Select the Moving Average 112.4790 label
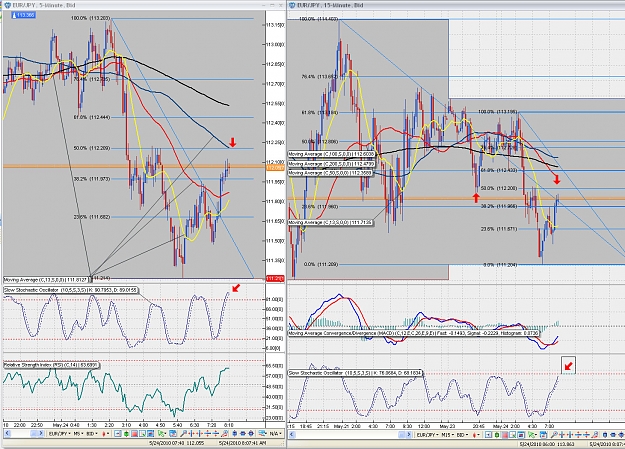 [332, 163]
